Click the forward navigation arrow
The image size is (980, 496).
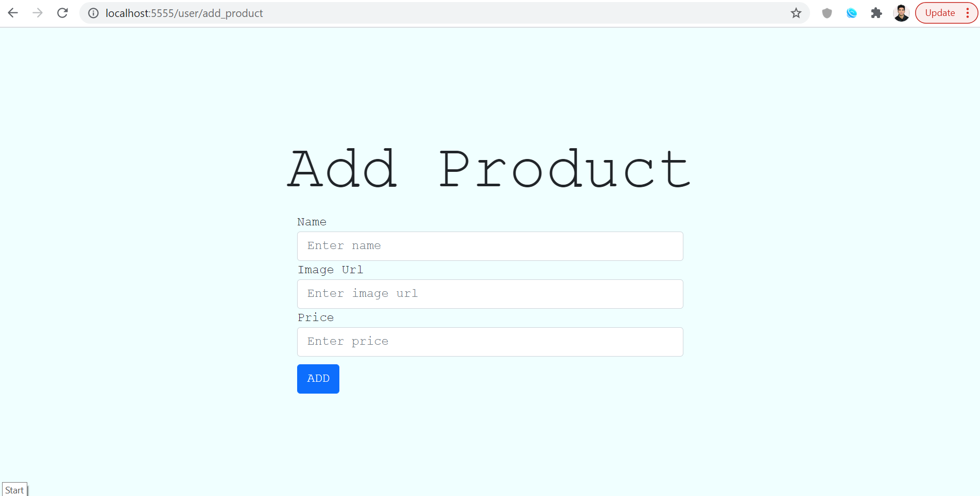[38, 13]
